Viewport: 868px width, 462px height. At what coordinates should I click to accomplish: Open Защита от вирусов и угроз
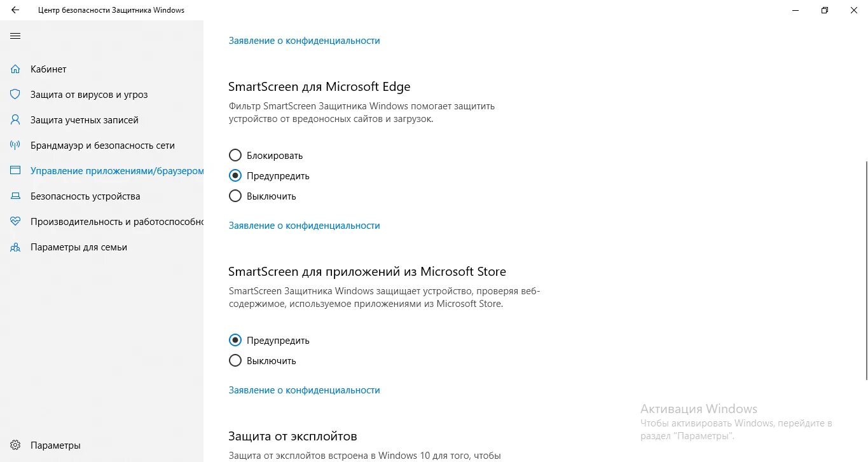(89, 95)
